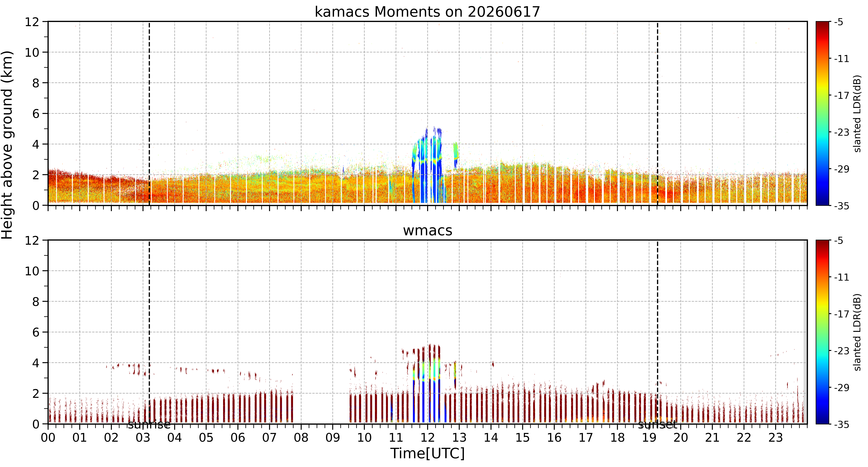Viewport: 868px width, 467px height.
Task: Click kamacs colorbar tick label '-23'
Action: point(841,132)
